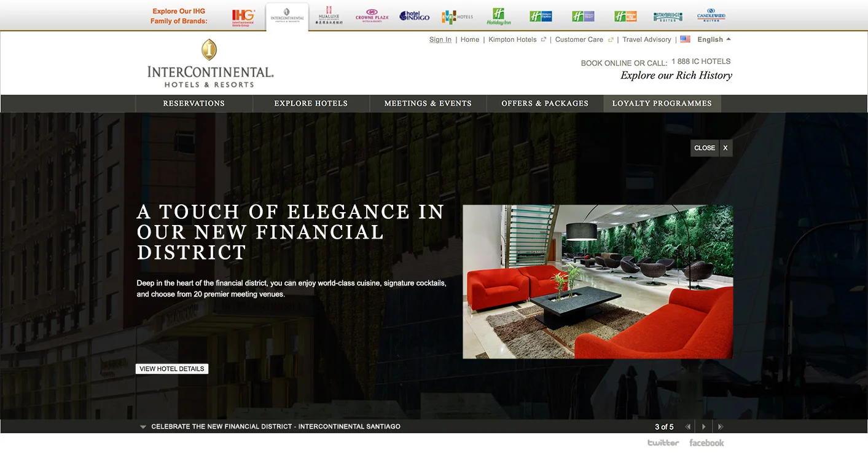Play the slideshow with the play arrow
Image resolution: width=868 pixels, height=455 pixels.
coord(704,427)
